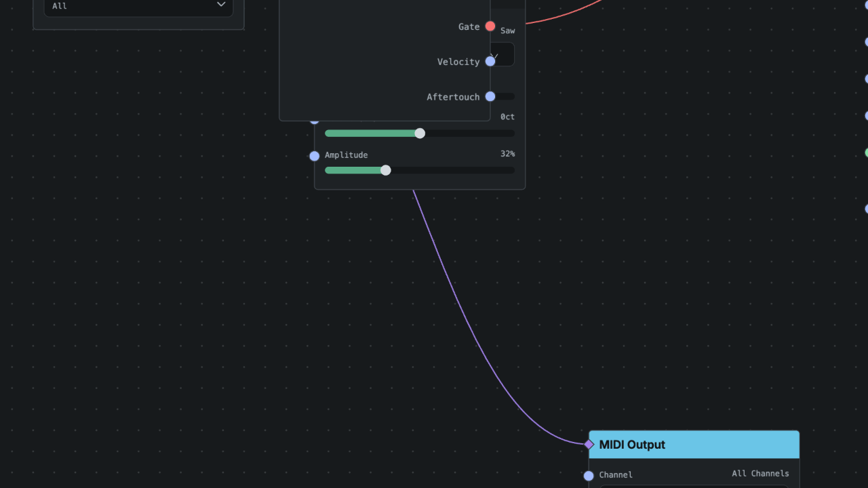Click the red Gate output port
The width and height of the screenshot is (868, 488).
(x=490, y=26)
